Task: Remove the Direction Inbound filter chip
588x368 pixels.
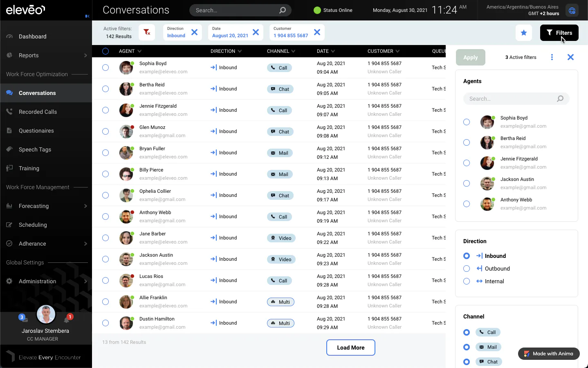Action: (x=195, y=32)
